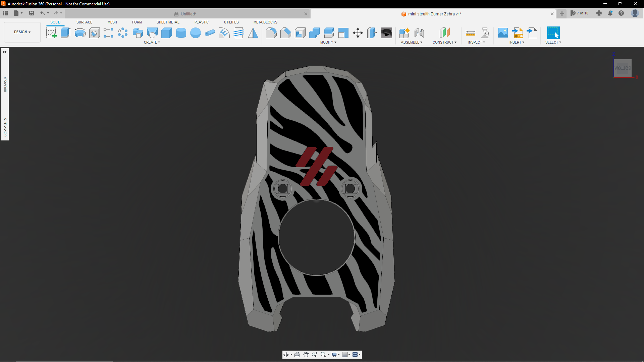Expand the SELECT dropdown
The width and height of the screenshot is (644, 362).
click(x=553, y=42)
